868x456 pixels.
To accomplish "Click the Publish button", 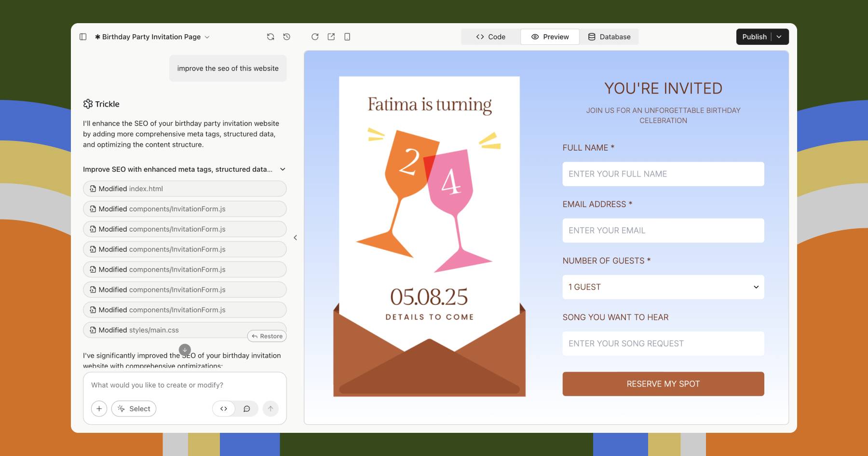I will [x=754, y=37].
